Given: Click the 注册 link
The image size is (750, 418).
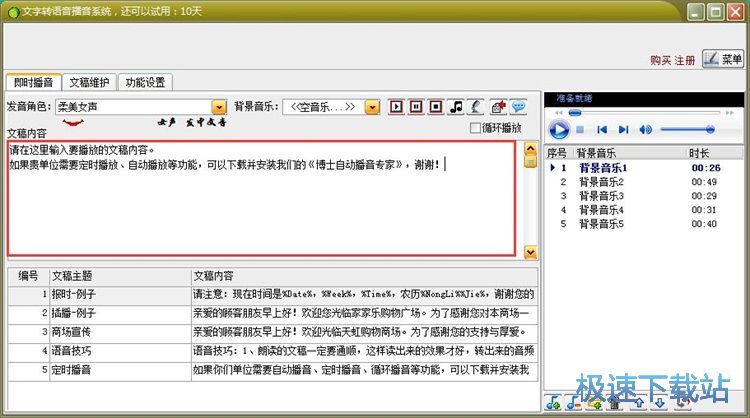Looking at the screenshot, I should click(x=685, y=60).
